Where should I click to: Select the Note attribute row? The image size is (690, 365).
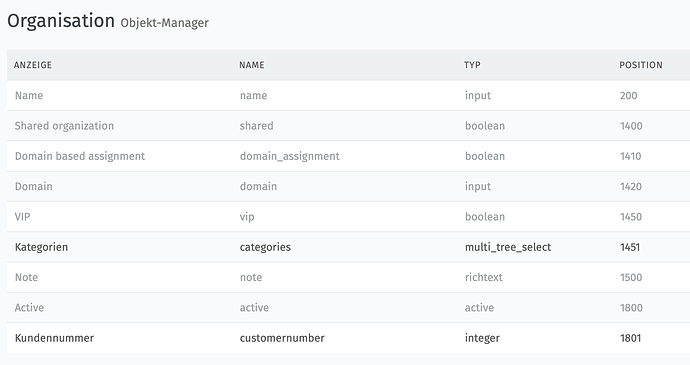click(x=349, y=277)
